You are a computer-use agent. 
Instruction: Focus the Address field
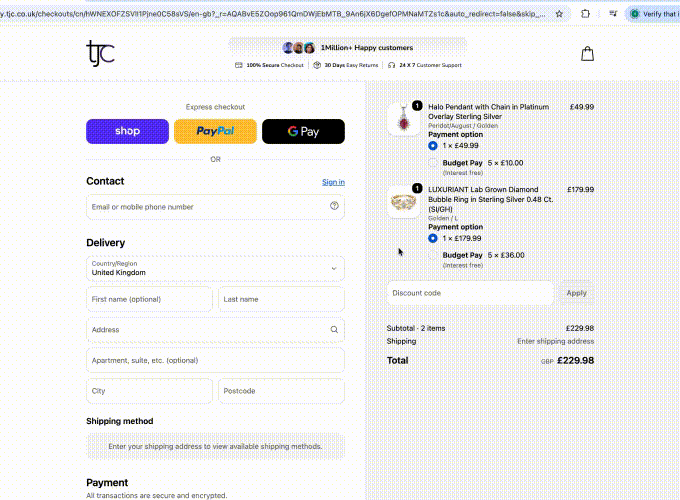point(216,330)
